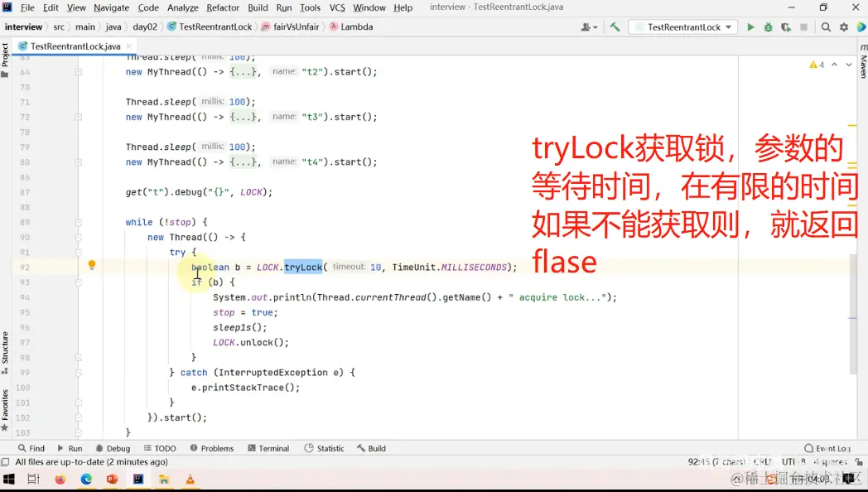This screenshot has width=868, height=492.
Task: Select the TestReentrantLock.java editor tab
Action: tap(75, 46)
